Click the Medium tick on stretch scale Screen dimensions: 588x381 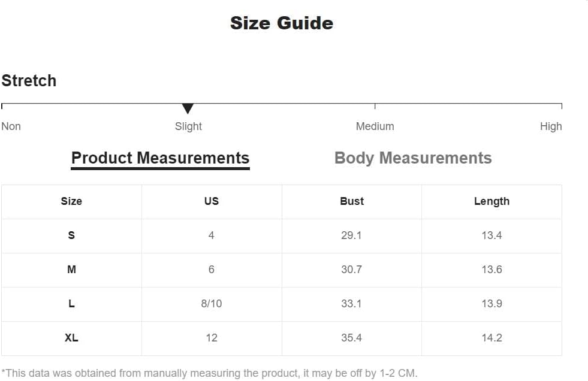(375, 106)
